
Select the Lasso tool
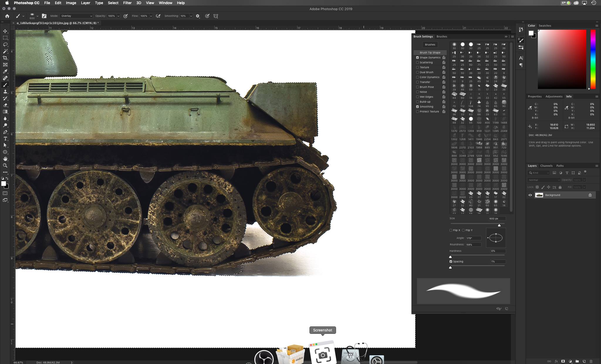pos(5,44)
